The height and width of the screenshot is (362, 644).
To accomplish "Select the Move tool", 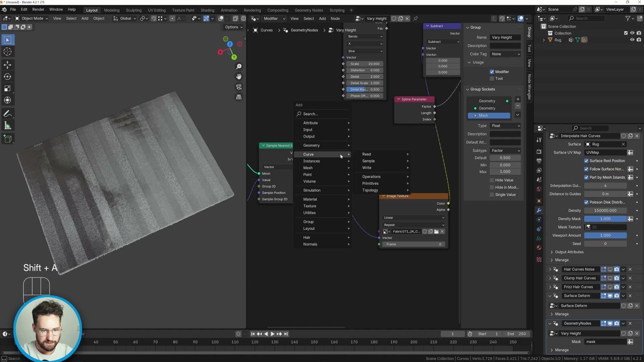I will (7, 65).
